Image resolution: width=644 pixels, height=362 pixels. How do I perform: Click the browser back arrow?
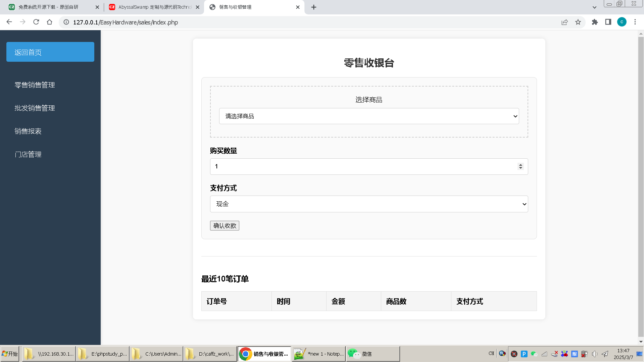pyautogui.click(x=9, y=22)
